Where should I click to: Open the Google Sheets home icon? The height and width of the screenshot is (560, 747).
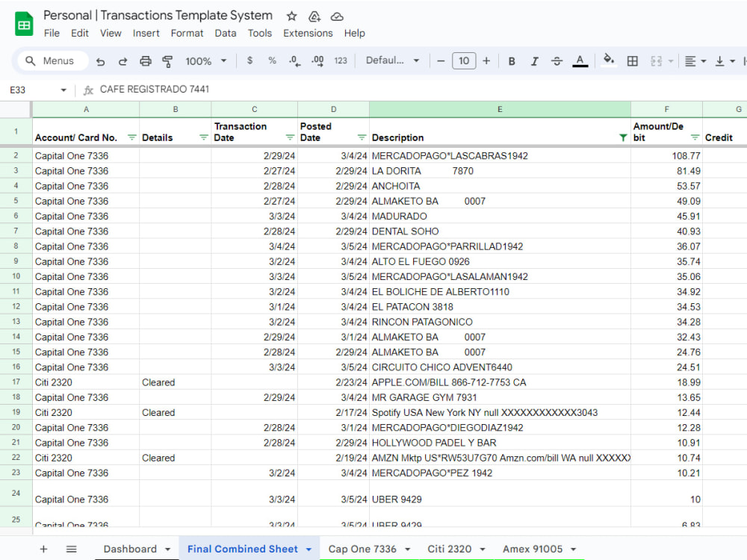[x=23, y=24]
